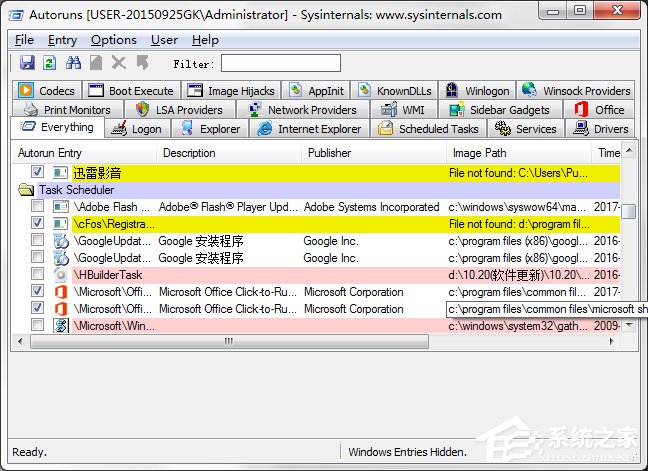Click the Delete X toolbar icon

[x=119, y=63]
